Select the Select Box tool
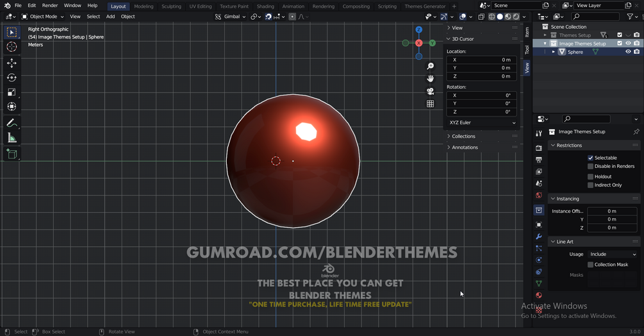The width and height of the screenshot is (644, 336). [x=12, y=33]
